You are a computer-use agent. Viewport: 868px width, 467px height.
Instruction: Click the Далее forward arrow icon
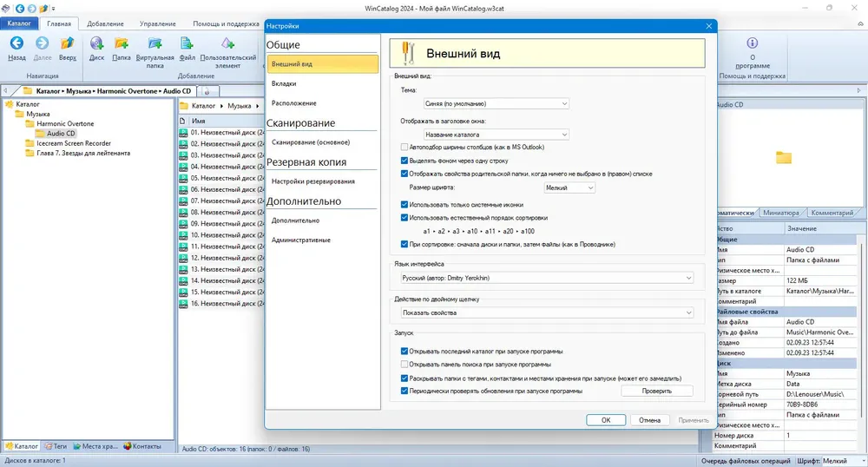(x=42, y=43)
